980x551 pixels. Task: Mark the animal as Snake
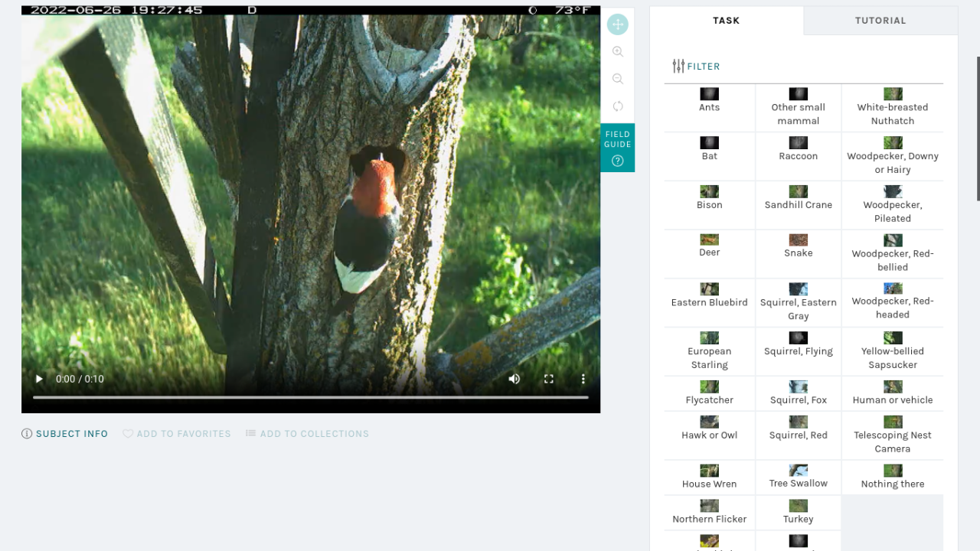tap(799, 253)
